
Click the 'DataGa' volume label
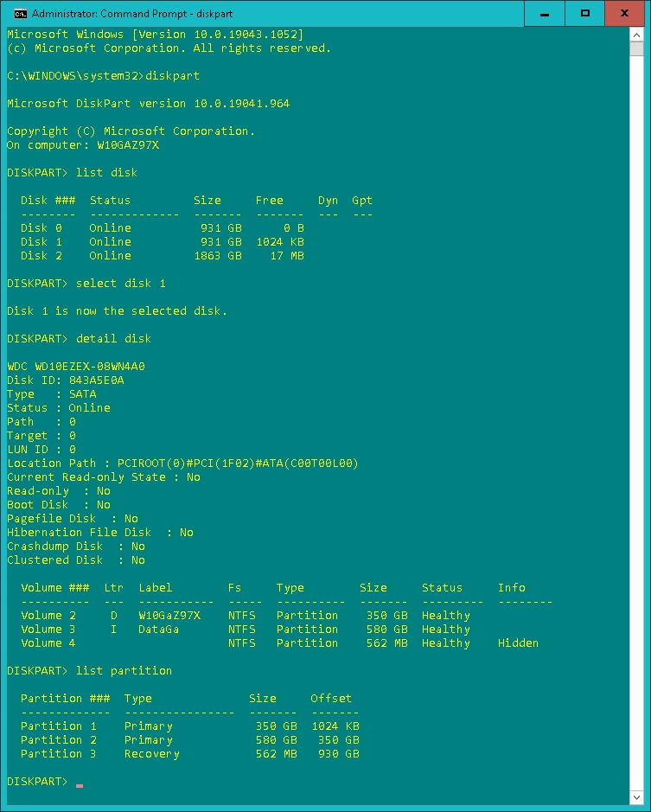pyautogui.click(x=158, y=630)
